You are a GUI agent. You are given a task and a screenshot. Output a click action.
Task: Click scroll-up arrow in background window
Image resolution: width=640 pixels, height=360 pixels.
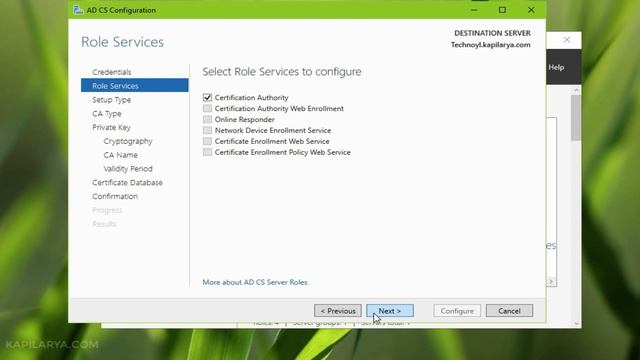pos(576,90)
